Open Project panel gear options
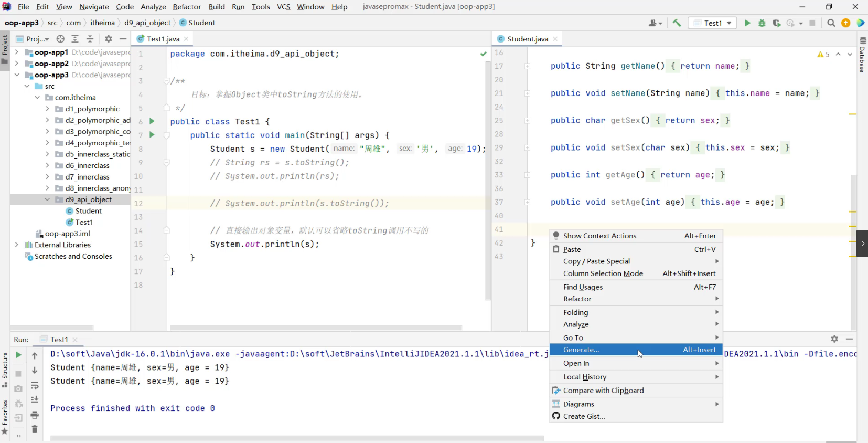 pos(109,39)
